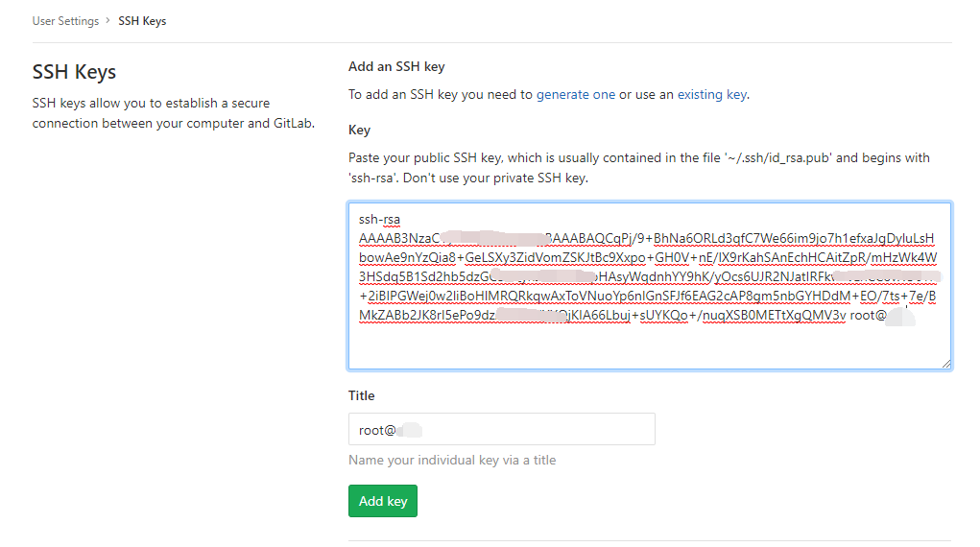This screenshot has width=980, height=547.
Task: Click the resize handle of Key textarea
Action: tap(945, 363)
